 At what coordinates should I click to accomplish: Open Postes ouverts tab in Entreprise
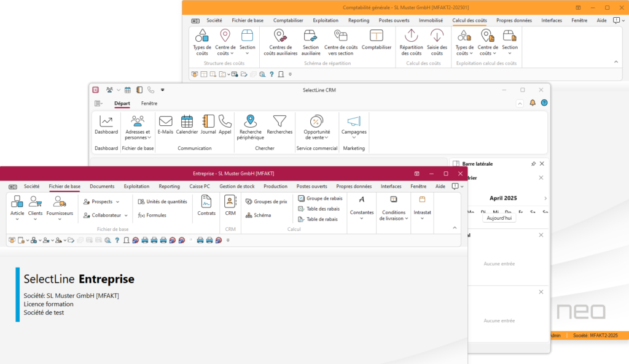pyautogui.click(x=311, y=187)
